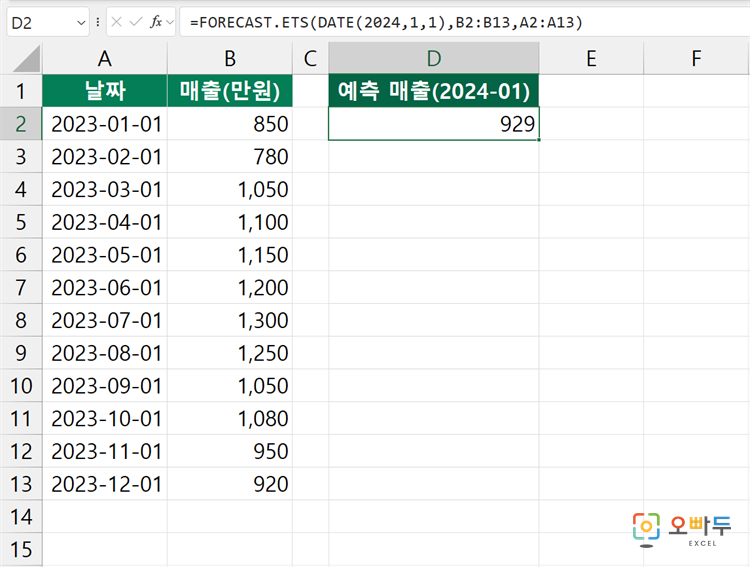Select row 2 header

[21, 124]
